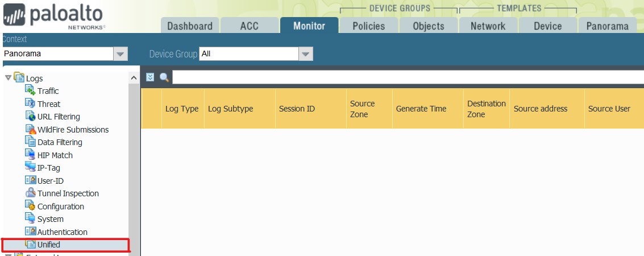This screenshot has height=256, width=644.
Task: Open the Device tab
Action: [547, 26]
